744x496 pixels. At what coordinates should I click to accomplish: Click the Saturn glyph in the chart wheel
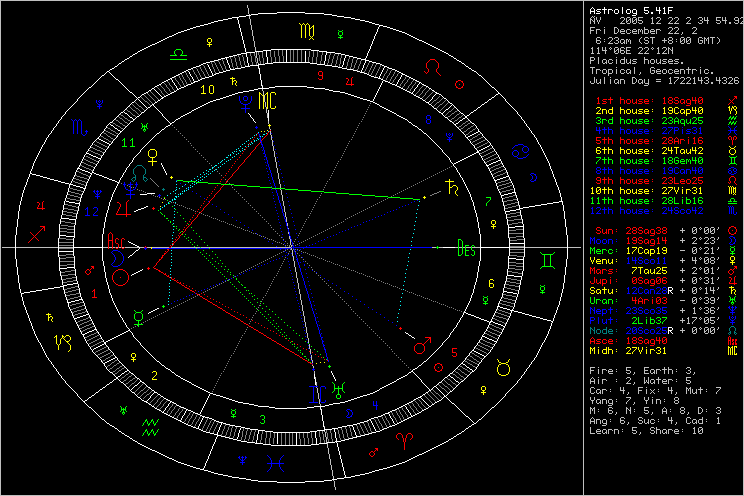[x=457, y=186]
